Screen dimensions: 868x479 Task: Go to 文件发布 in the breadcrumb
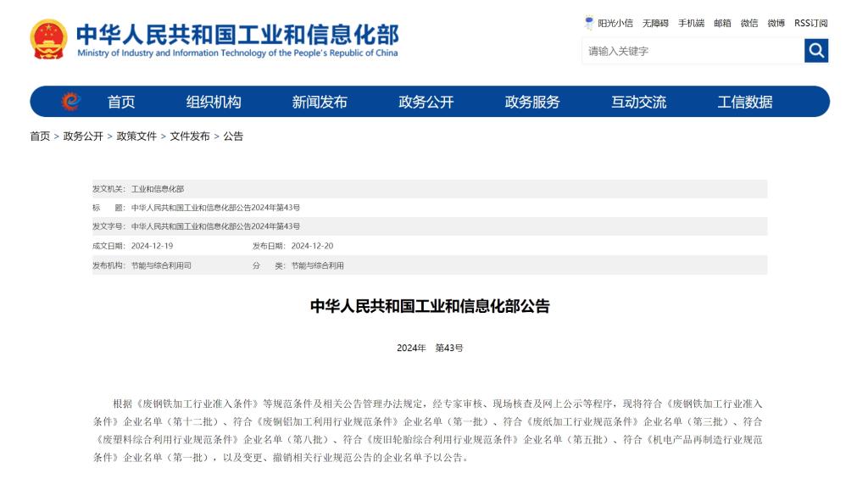[190, 136]
